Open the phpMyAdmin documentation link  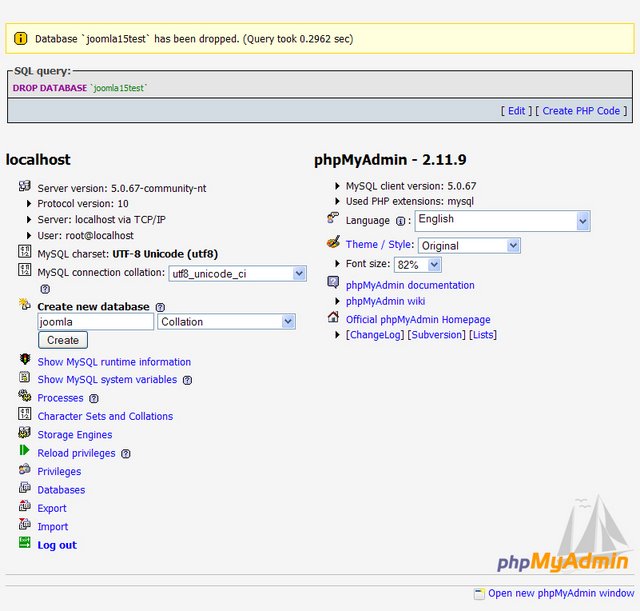click(410, 285)
